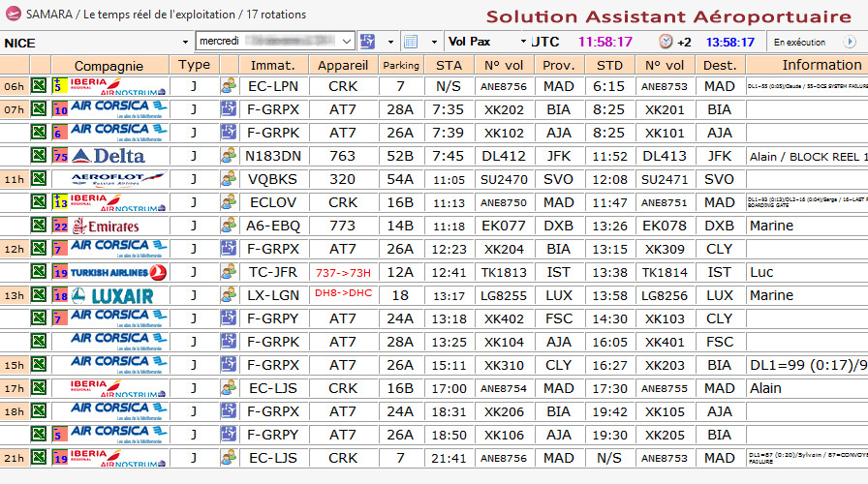The height and width of the screenshot is (484, 868).
Task: Sort by the Appareil column header
Action: pos(343,65)
